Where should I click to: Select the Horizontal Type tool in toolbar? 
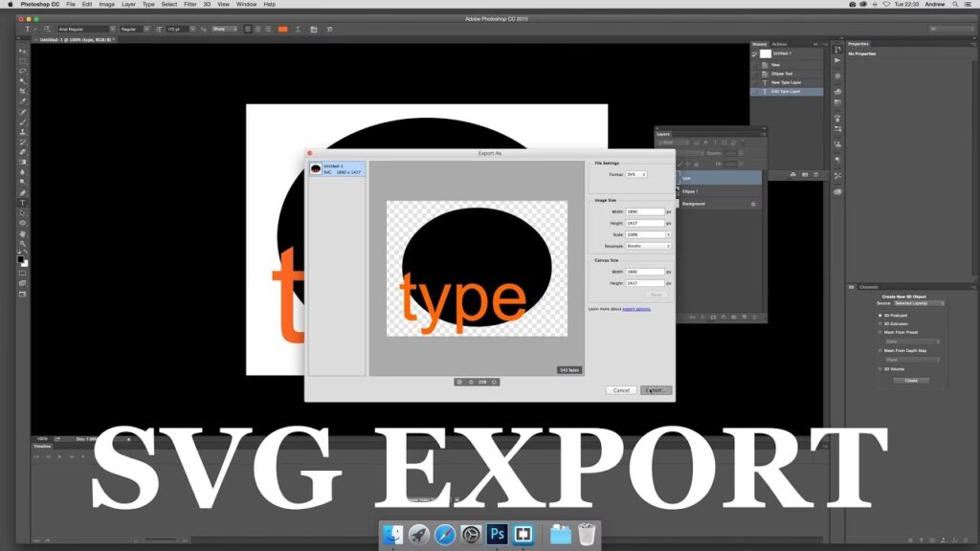coord(23,203)
